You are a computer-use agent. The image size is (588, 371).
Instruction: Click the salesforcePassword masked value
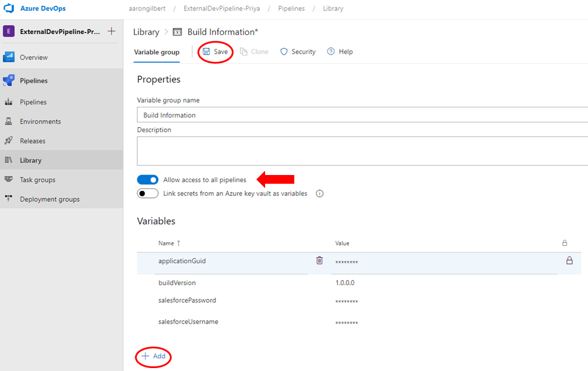pos(346,302)
